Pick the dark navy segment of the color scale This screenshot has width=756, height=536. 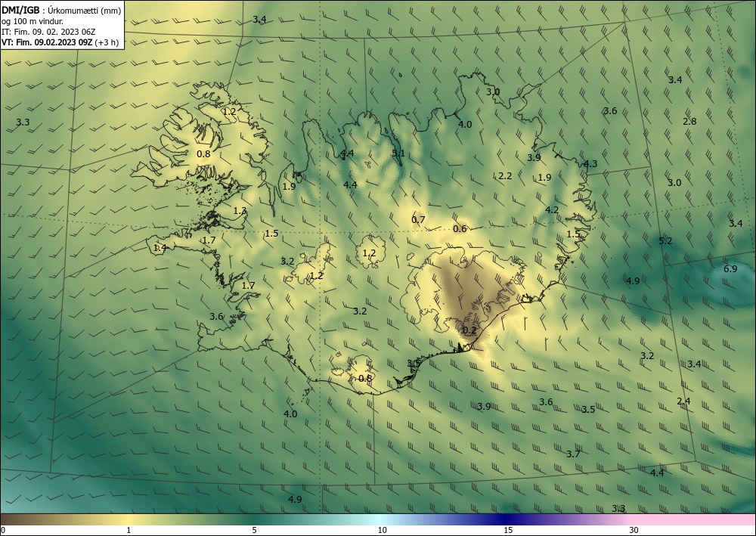507,519
